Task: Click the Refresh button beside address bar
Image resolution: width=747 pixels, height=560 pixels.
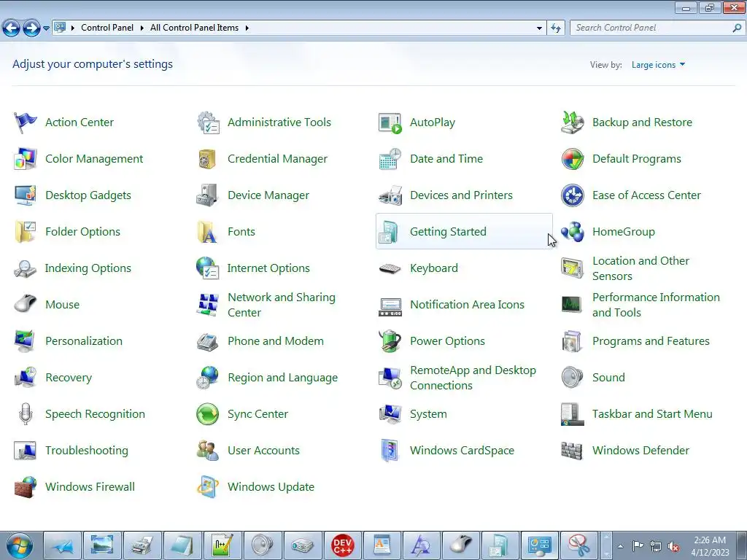Action: [x=555, y=28]
